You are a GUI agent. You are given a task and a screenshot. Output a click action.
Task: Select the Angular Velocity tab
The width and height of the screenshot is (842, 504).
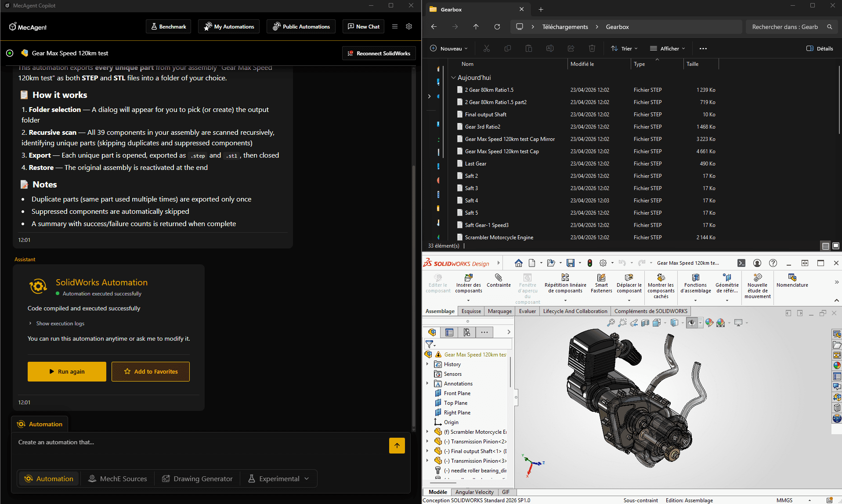474,492
